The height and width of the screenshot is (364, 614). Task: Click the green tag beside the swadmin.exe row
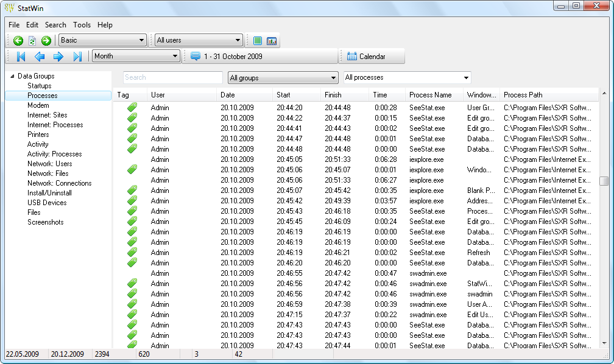point(132,284)
